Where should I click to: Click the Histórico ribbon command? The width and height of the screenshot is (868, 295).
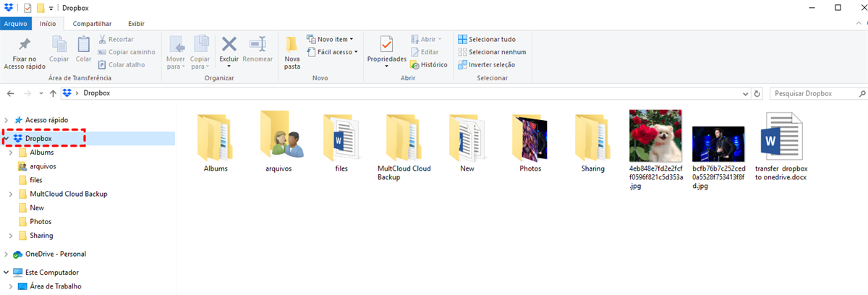428,64
